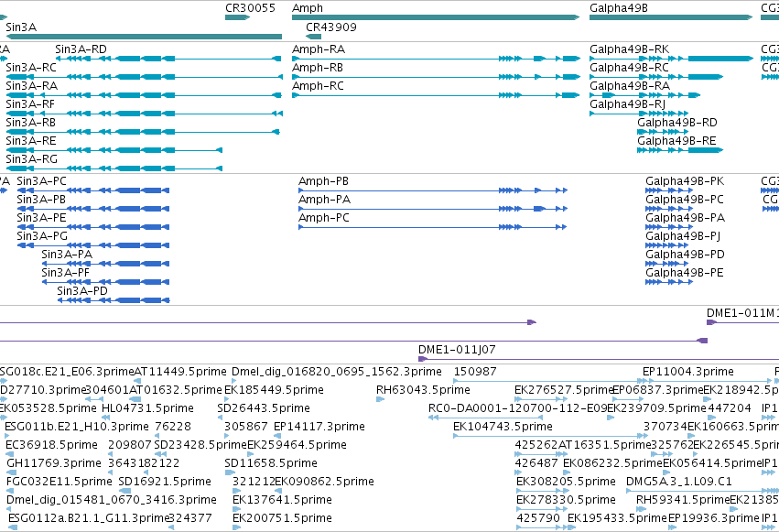Select Galpha49B-RE transcript label
This screenshot has width=779, height=532.
pos(676,141)
